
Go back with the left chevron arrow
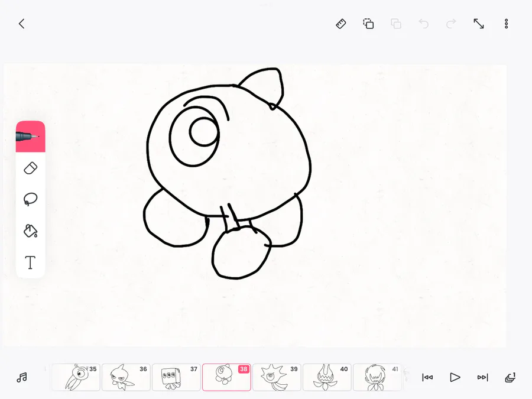click(x=22, y=24)
